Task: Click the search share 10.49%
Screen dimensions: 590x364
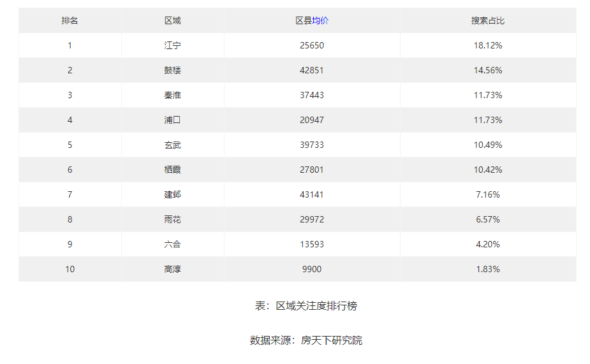Action: 488,145
